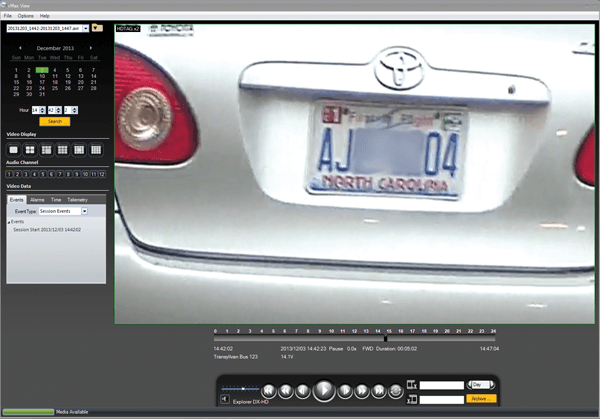Enable audio channel 10
This screenshot has width=600, height=419.
[x=85, y=174]
